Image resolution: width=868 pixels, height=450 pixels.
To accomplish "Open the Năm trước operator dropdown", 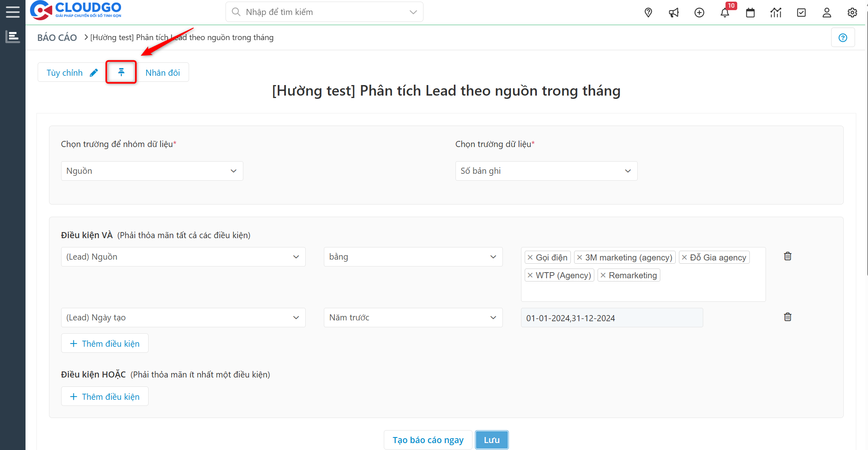I will point(413,318).
